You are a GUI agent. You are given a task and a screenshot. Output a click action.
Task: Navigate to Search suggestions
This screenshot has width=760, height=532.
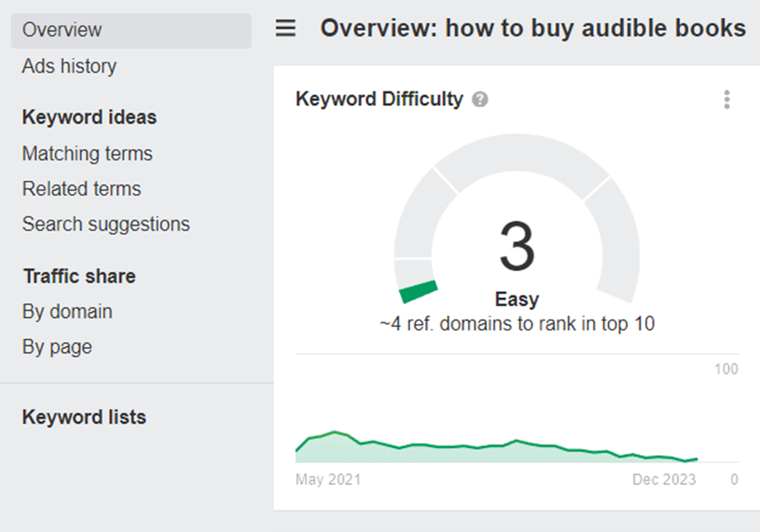click(106, 224)
